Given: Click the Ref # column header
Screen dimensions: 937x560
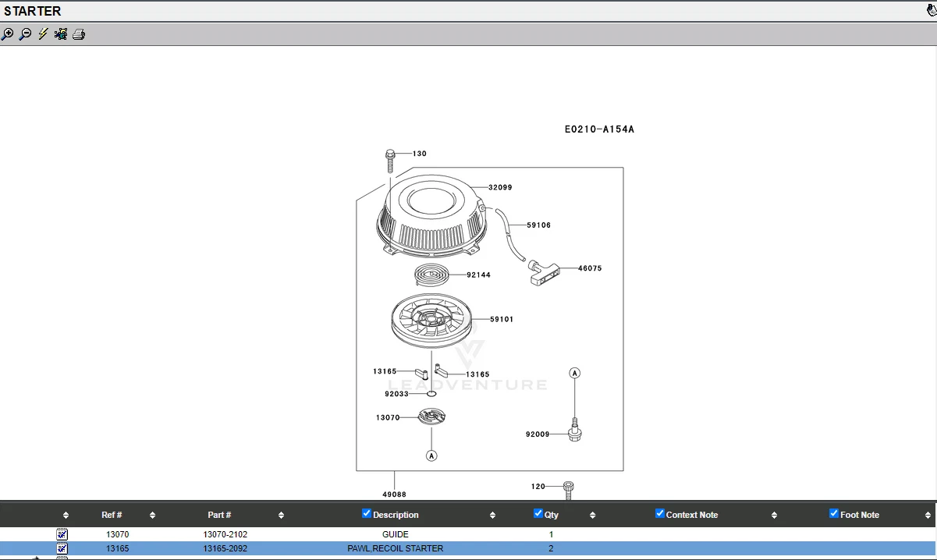Looking at the screenshot, I should coord(112,515).
